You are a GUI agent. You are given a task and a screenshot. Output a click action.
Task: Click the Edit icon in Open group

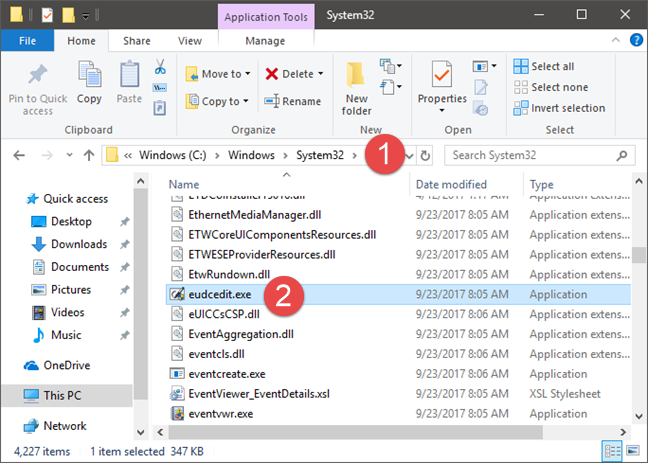pos(480,87)
